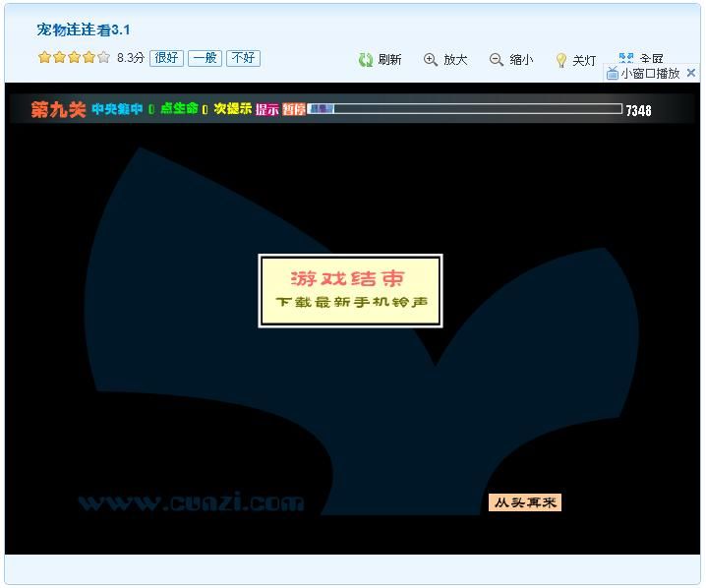Click the refresh (刷新) icon
This screenshot has width=706, height=588.
[366, 60]
